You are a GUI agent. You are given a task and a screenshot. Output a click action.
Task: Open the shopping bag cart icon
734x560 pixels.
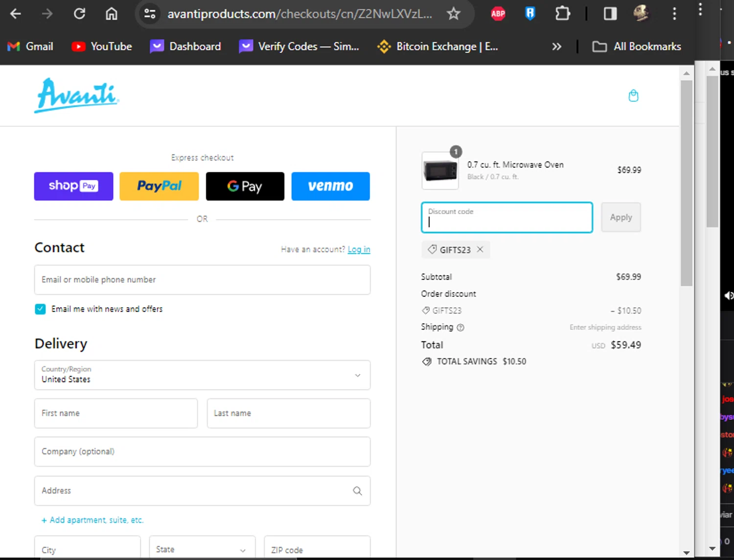point(633,95)
